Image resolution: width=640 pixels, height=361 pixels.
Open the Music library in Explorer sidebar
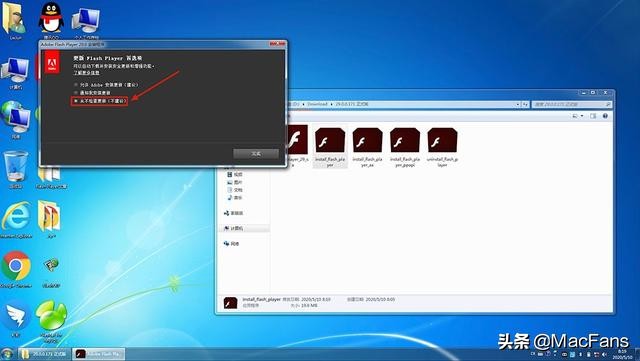(235, 198)
